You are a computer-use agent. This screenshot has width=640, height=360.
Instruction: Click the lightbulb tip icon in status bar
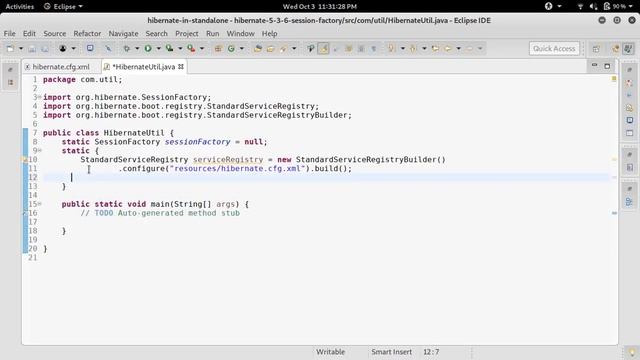coord(631,352)
